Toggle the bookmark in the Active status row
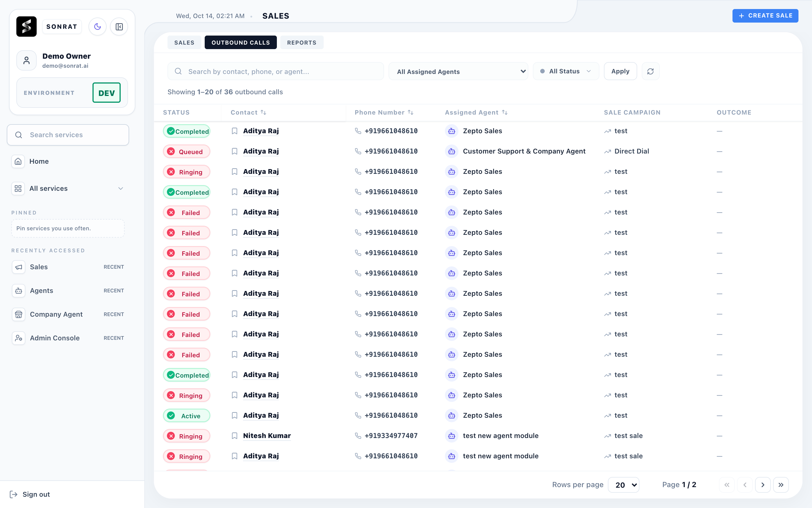The height and width of the screenshot is (508, 812). tap(235, 415)
